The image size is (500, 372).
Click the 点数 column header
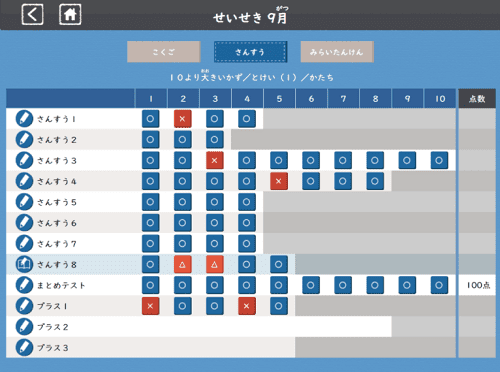(477, 99)
